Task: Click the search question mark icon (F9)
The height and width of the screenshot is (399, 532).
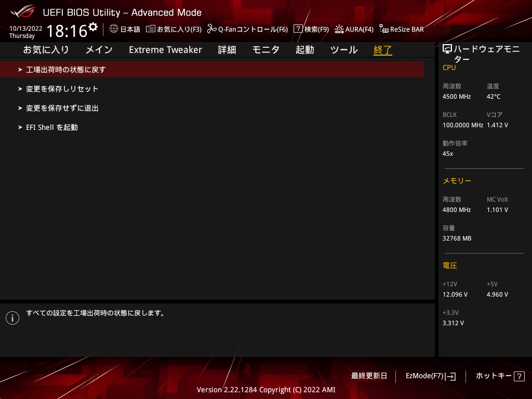Action: pyautogui.click(x=298, y=29)
